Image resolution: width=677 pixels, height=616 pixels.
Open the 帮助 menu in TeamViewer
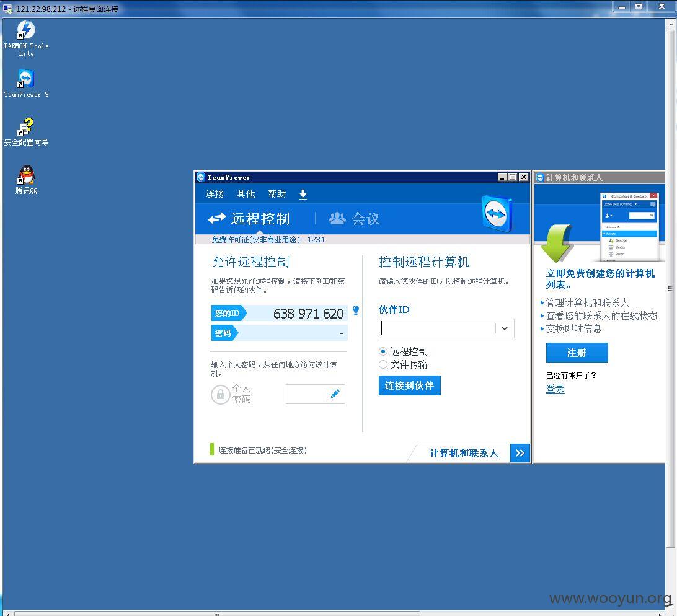(x=277, y=194)
